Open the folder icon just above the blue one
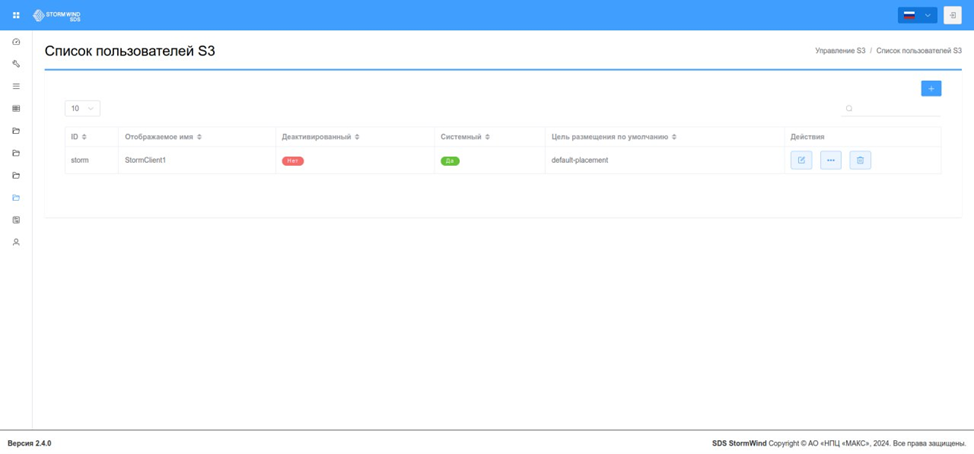Screen dimensions: 974x454 coord(16,176)
